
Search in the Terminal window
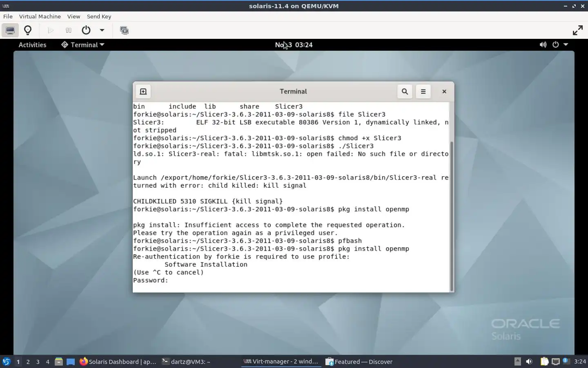405,92
